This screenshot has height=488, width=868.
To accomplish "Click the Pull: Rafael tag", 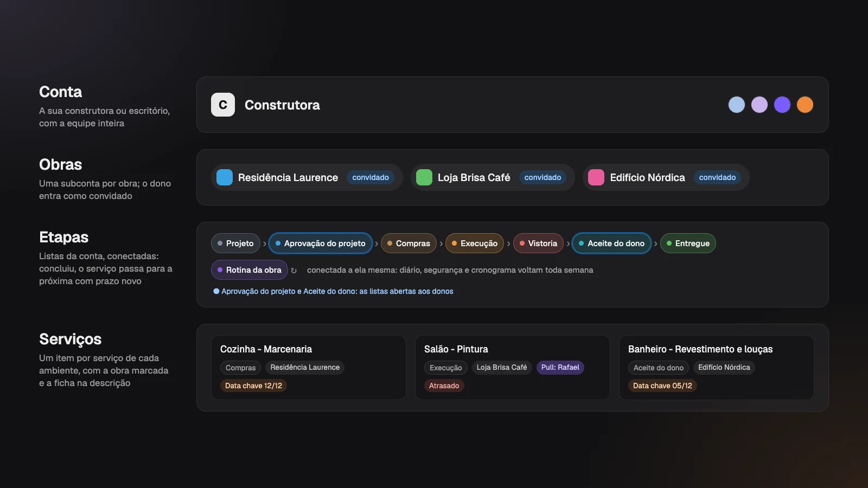I will point(560,368).
